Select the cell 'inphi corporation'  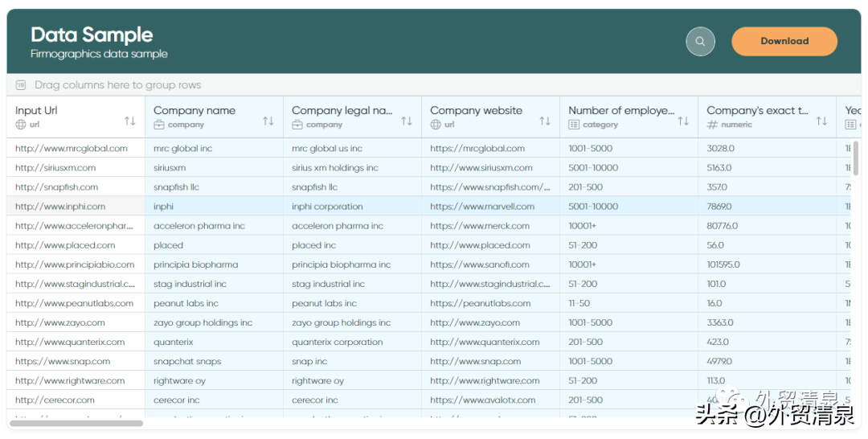[x=353, y=207]
